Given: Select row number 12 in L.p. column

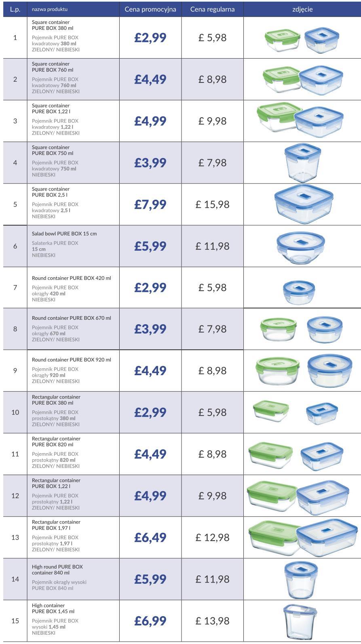Looking at the screenshot, I should point(15,496).
